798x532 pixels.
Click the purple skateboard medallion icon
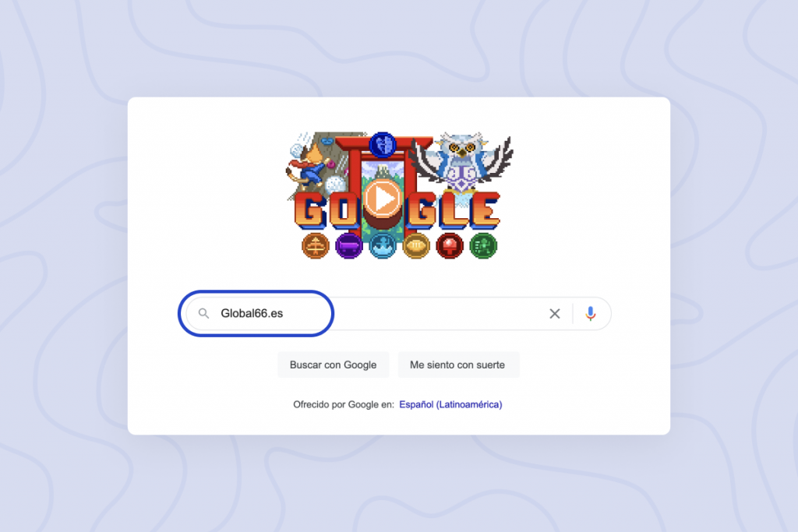[349, 246]
